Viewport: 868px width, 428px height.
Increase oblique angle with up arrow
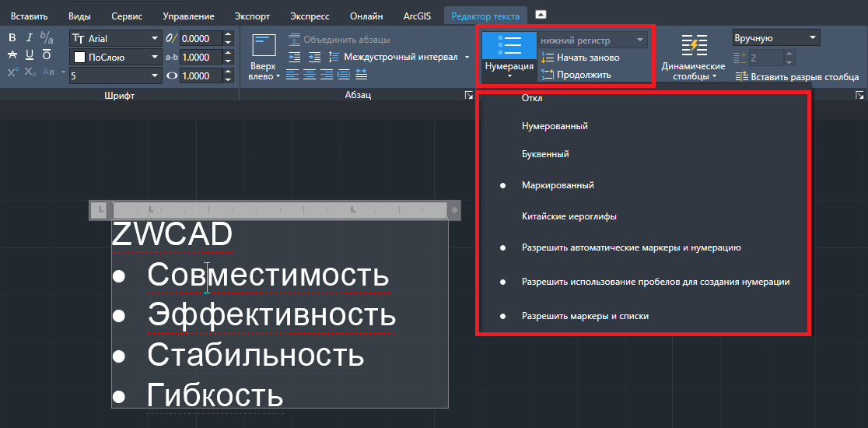tap(228, 35)
